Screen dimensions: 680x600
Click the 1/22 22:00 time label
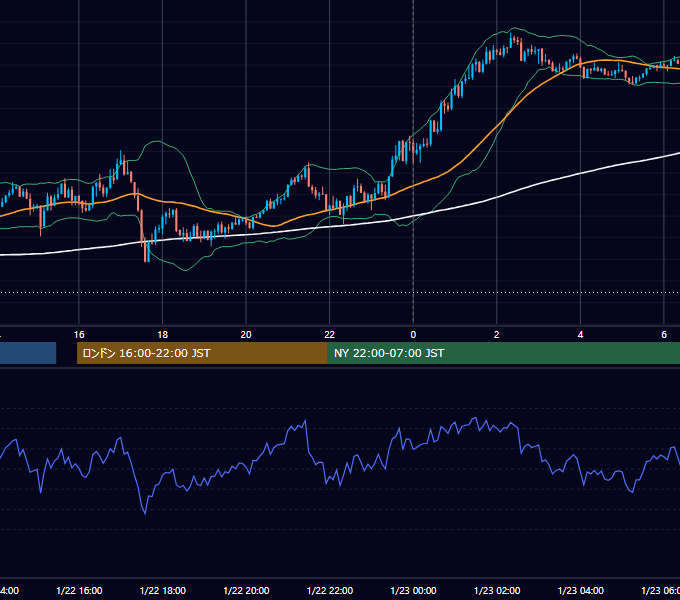(x=330, y=590)
